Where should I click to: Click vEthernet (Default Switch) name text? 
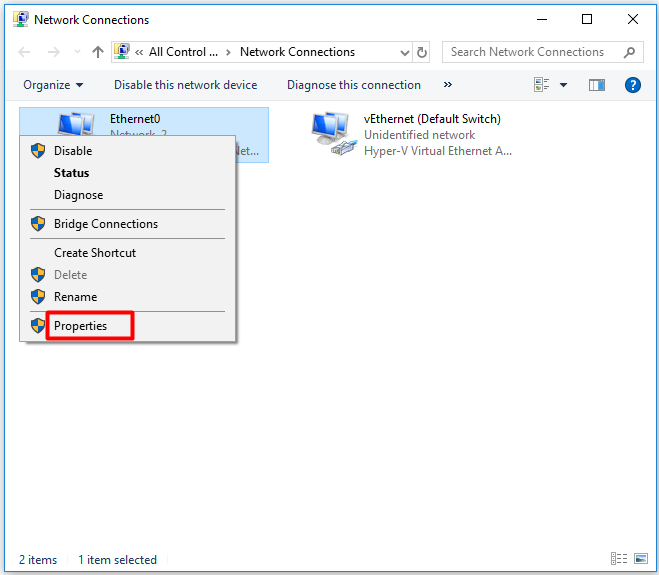tap(432, 119)
